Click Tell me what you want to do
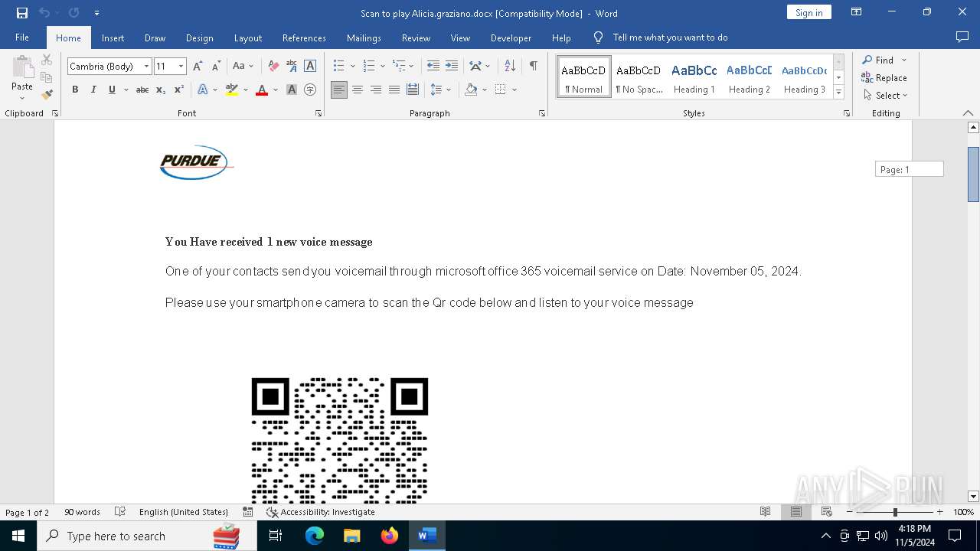Image resolution: width=980 pixels, height=551 pixels. (x=670, y=37)
